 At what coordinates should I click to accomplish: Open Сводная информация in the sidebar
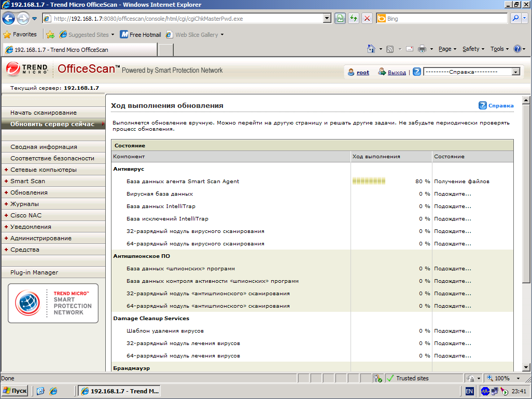[53, 147]
